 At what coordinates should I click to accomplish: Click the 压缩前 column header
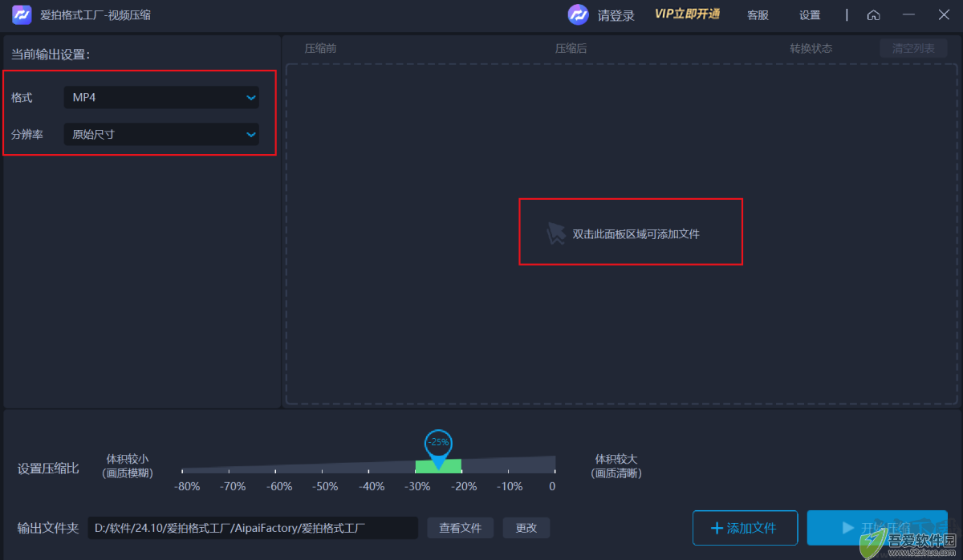click(320, 48)
